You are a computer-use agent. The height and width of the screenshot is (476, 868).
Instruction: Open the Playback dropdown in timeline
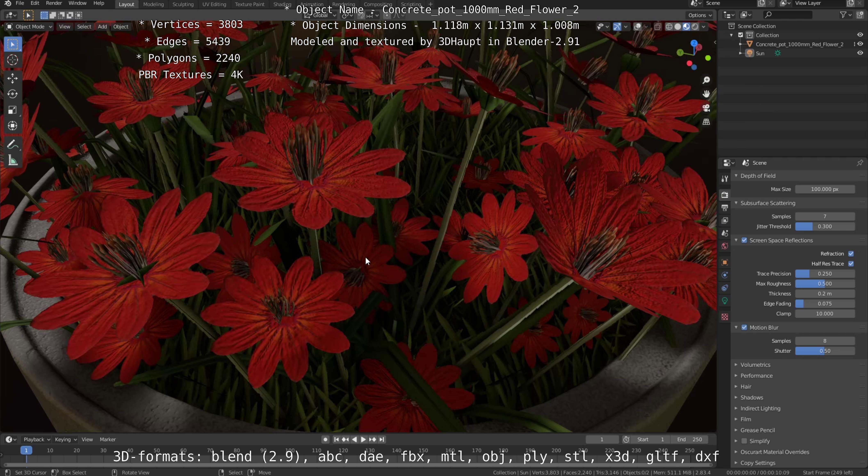point(36,440)
